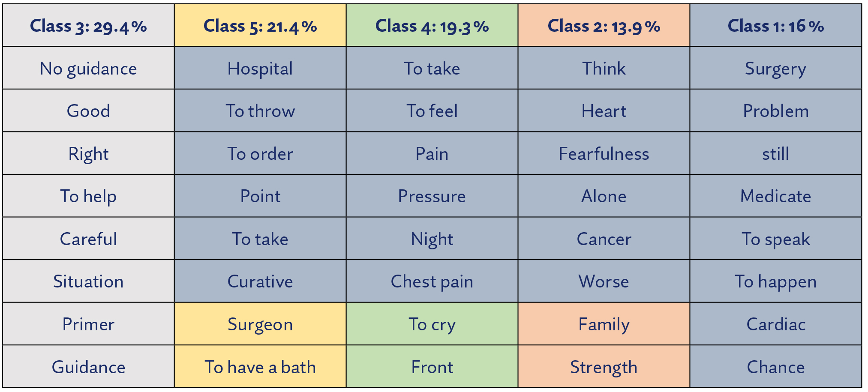The height and width of the screenshot is (392, 868).
Task: Click the "Hospital" table cell
Action: (x=260, y=69)
